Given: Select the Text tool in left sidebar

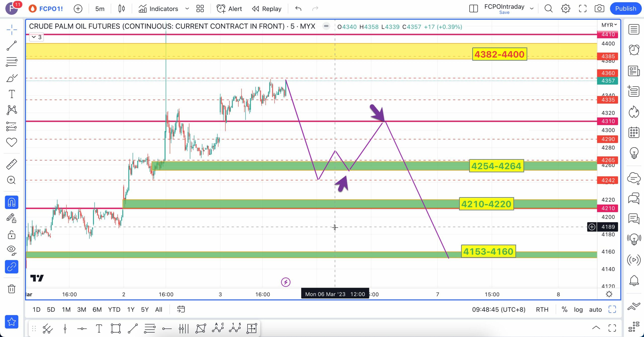Looking at the screenshot, I should [12, 94].
